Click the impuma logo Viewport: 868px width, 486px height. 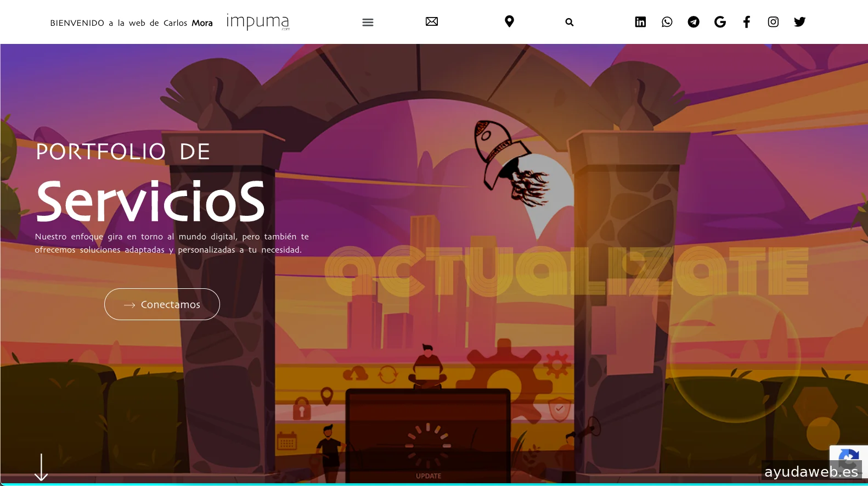[257, 22]
